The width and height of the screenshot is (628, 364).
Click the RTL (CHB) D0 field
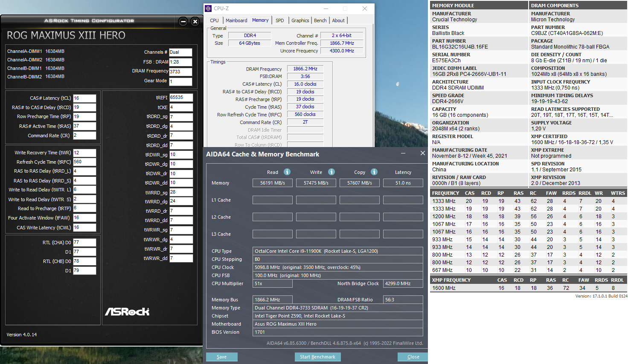[x=84, y=261]
